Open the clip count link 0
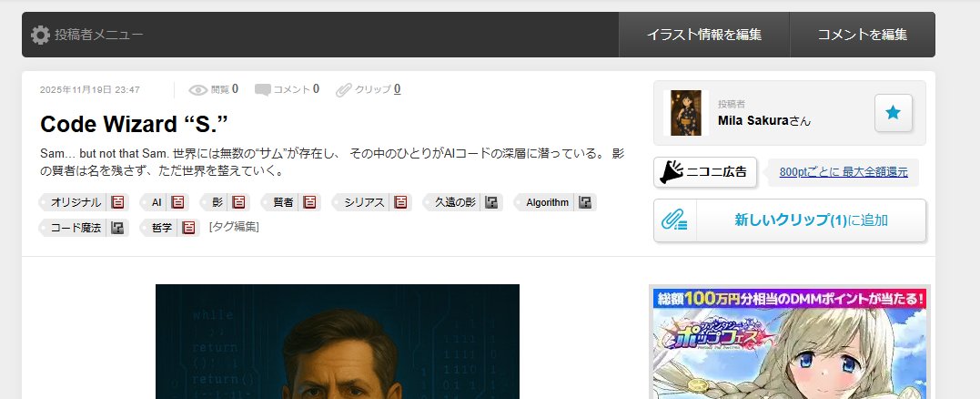This screenshot has width=980, height=399. [397, 88]
